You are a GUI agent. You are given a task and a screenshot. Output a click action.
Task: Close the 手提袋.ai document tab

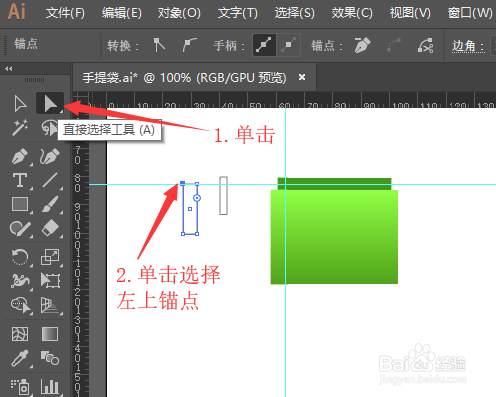click(x=302, y=77)
